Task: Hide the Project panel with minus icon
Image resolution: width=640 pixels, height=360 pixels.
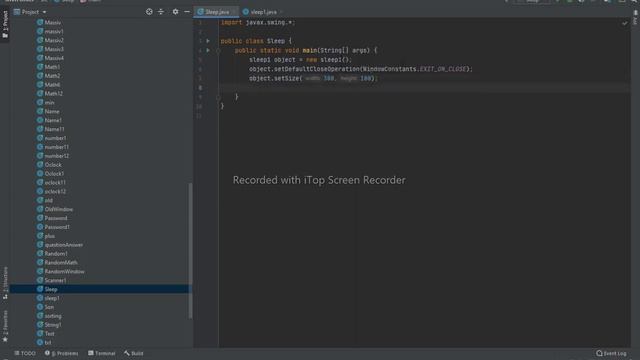Action: tap(187, 12)
